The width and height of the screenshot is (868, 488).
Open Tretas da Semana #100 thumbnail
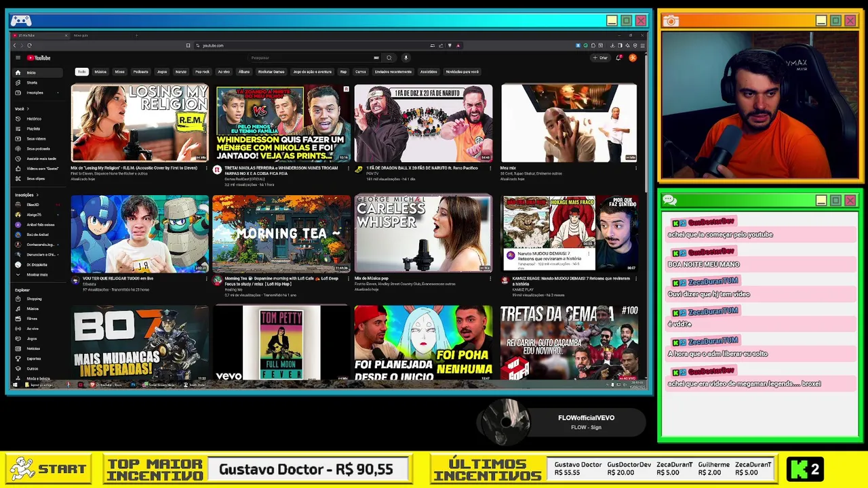click(569, 343)
